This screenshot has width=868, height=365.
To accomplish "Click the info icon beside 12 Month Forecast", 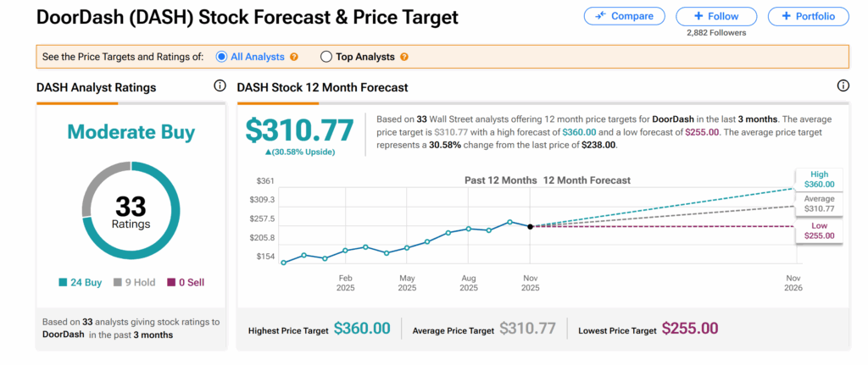I will tap(843, 86).
